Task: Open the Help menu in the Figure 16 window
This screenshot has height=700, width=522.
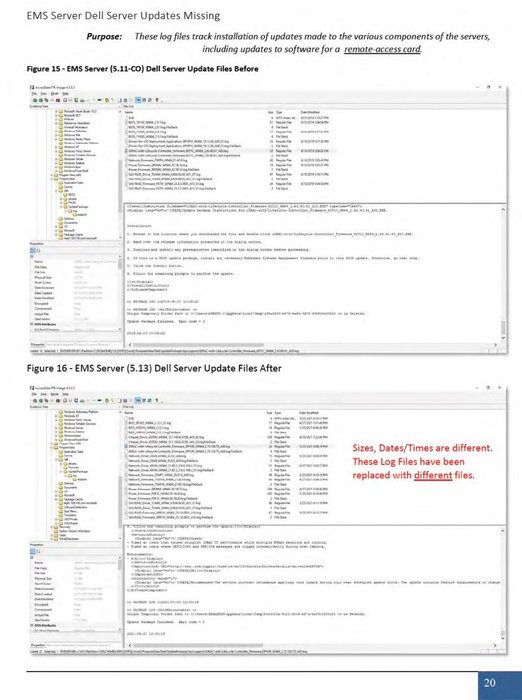Action: [65, 394]
